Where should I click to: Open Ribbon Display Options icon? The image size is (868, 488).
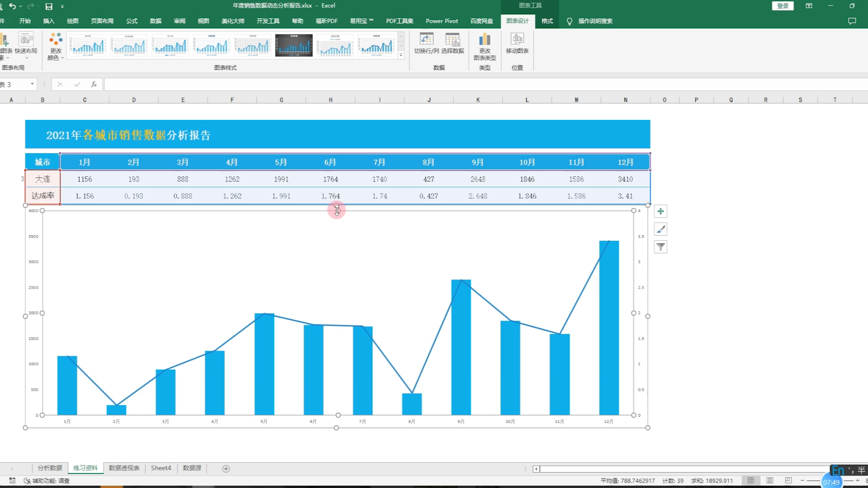[x=809, y=6]
